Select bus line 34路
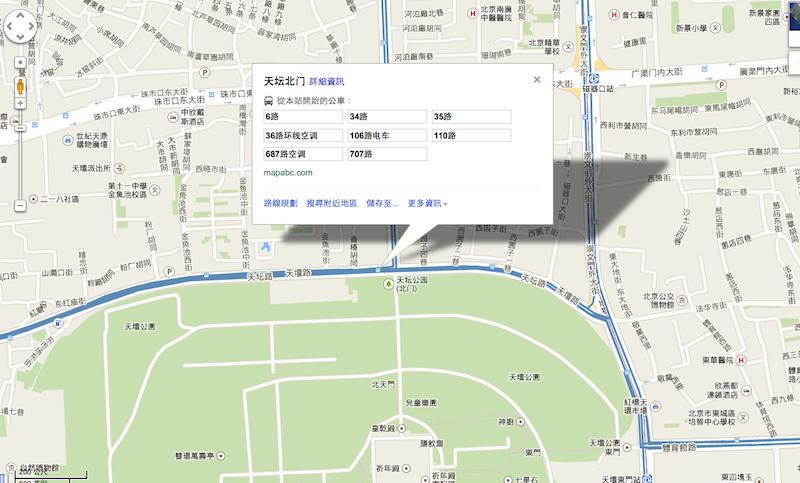Viewport: 800px width, 483px height. pos(387,117)
